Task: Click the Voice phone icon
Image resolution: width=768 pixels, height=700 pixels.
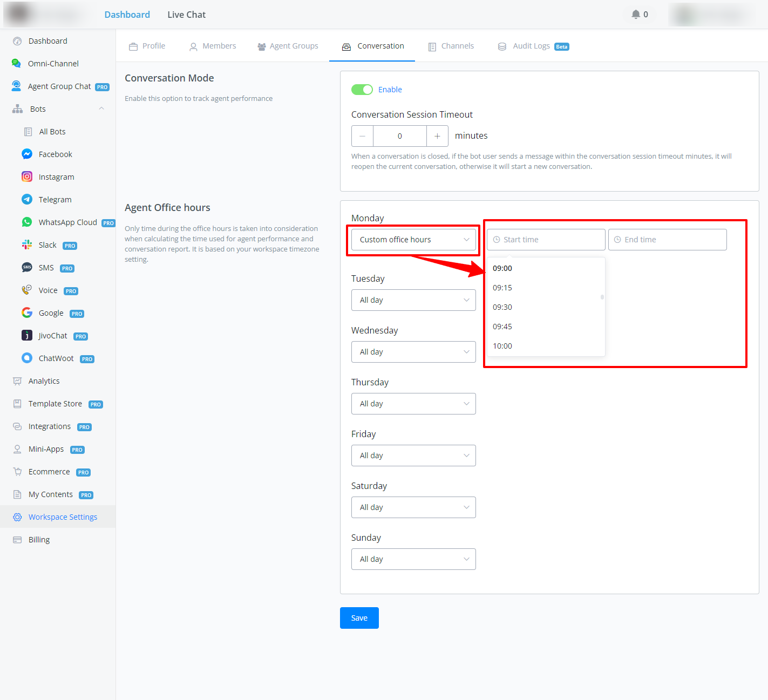Action: click(27, 290)
